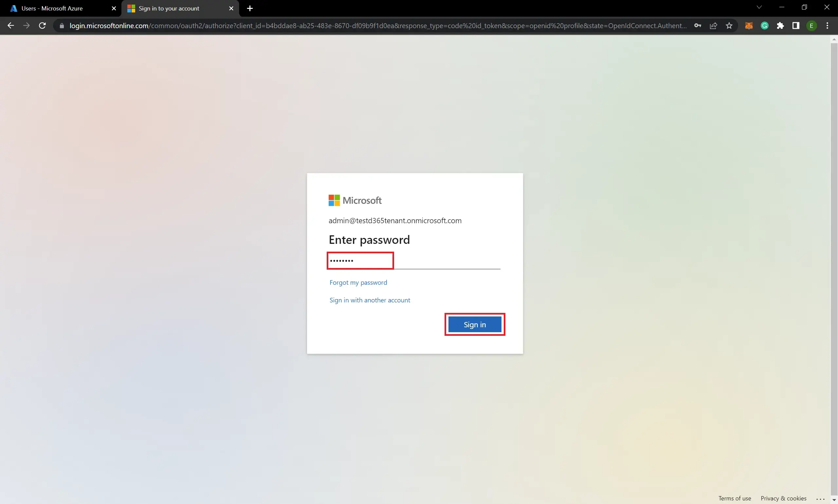The width and height of the screenshot is (838, 504).
Task: Bookmark this page with star icon
Action: click(729, 26)
